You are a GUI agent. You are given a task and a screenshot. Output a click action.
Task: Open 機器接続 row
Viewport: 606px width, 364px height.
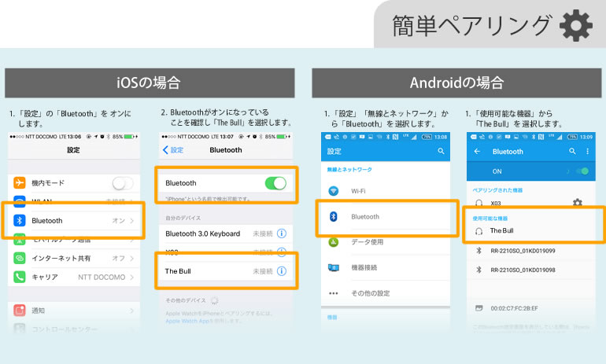(386, 267)
